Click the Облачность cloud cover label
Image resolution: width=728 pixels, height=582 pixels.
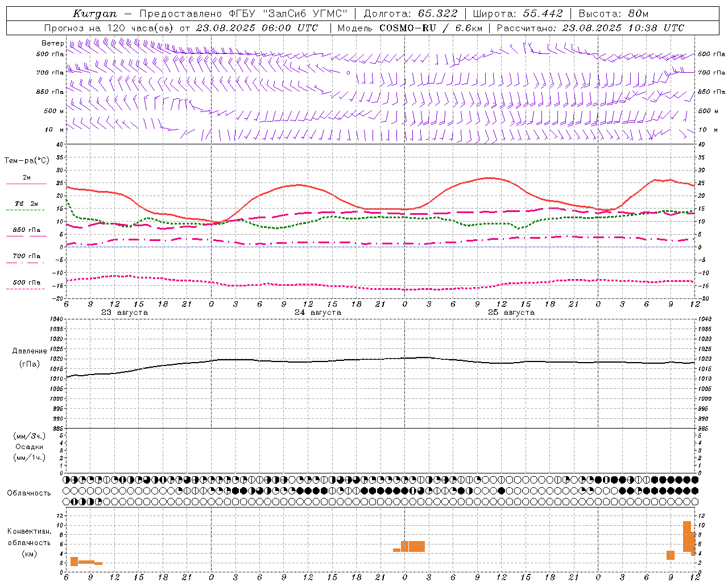tap(29, 493)
